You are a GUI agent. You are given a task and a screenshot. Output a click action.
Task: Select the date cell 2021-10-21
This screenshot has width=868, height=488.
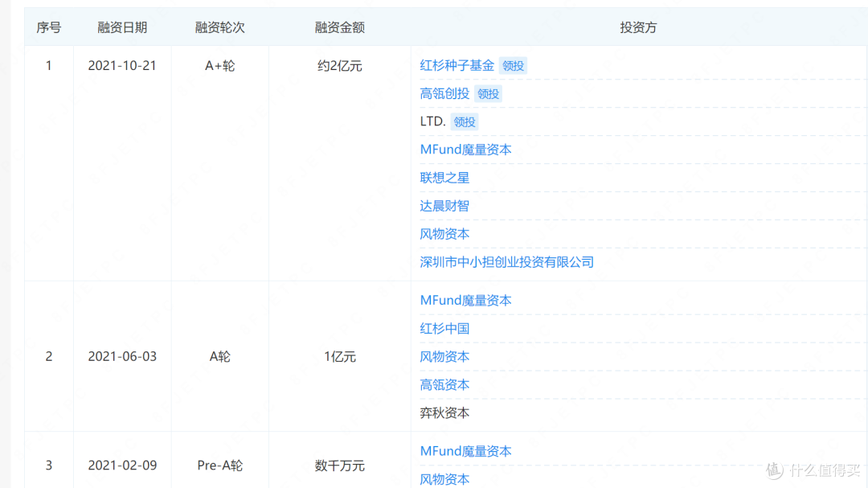click(122, 65)
